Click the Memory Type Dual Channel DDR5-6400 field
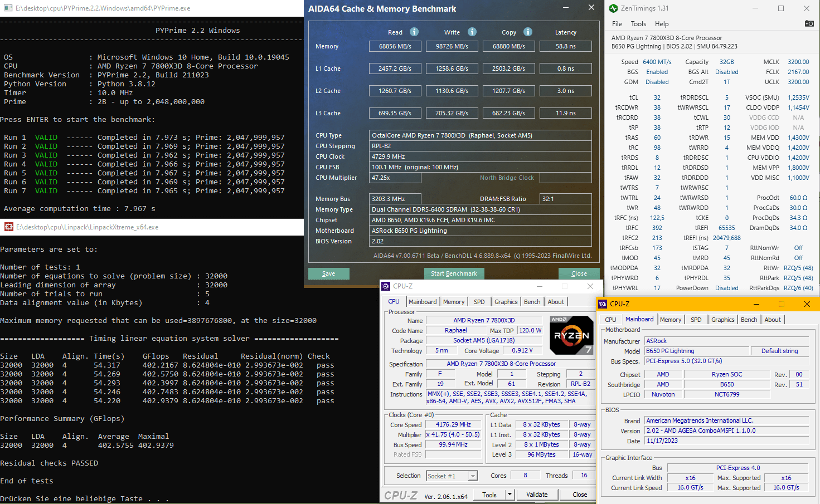 [481, 209]
